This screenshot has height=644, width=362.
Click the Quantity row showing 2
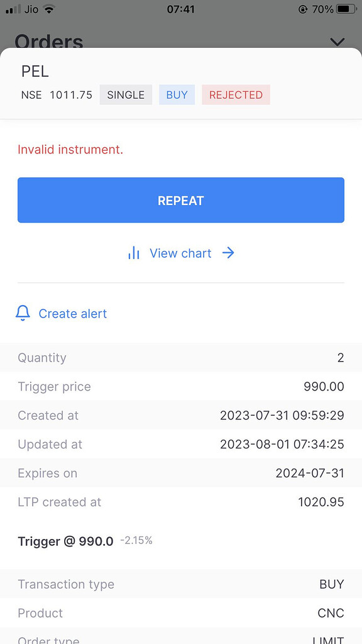pos(181,357)
